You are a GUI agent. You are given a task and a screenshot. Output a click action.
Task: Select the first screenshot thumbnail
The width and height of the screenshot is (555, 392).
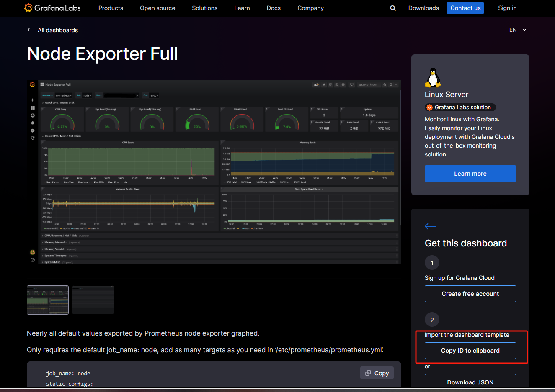(x=48, y=300)
